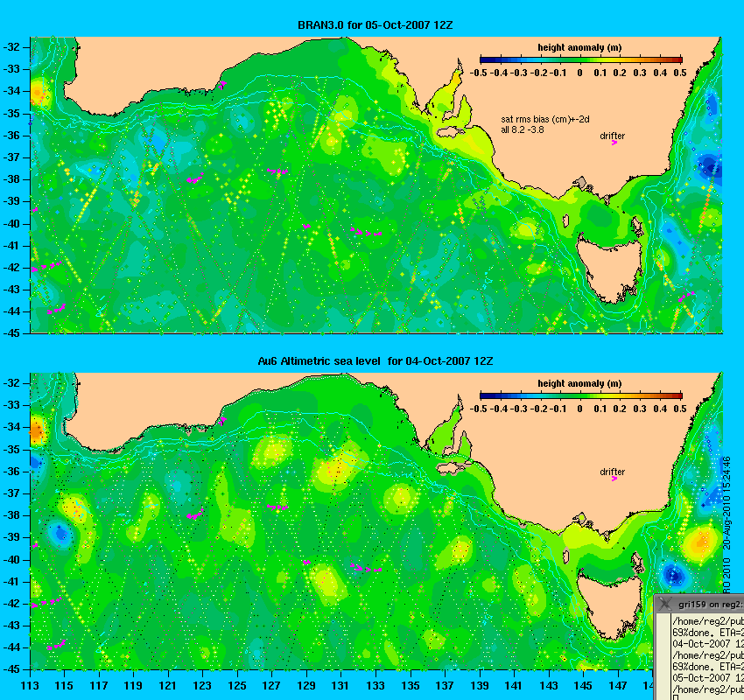The width and height of the screenshot is (744, 700).
Task: Click the '05-Oct-2007 12' line in terminal
Action: pyautogui.click(x=708, y=678)
